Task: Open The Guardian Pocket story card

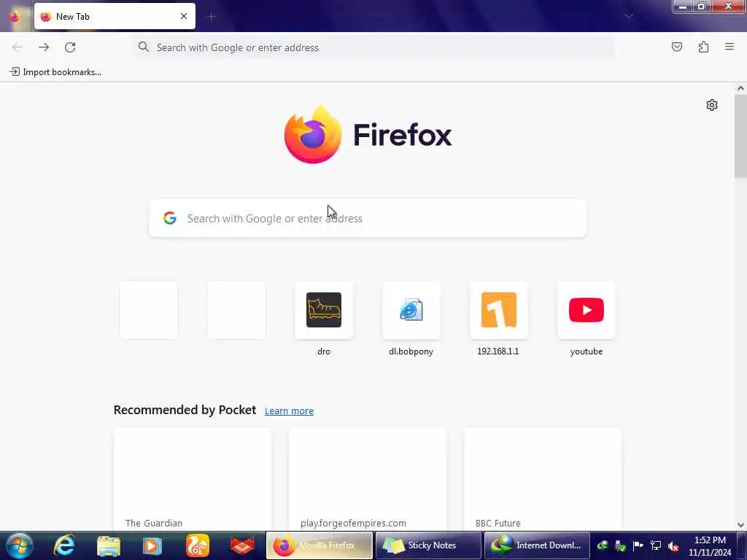Action: tap(193, 479)
